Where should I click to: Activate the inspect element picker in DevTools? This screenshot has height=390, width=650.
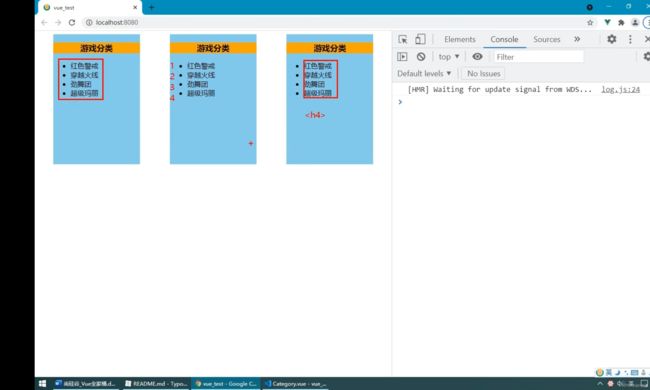(402, 39)
